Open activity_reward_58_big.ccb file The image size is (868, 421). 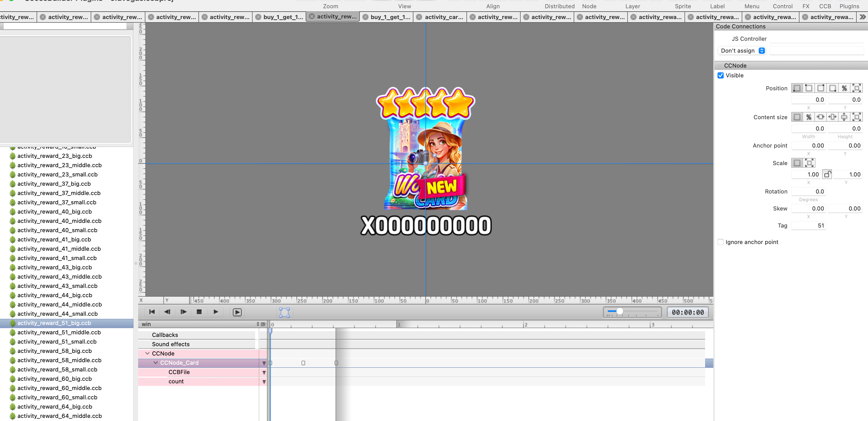[x=54, y=351]
